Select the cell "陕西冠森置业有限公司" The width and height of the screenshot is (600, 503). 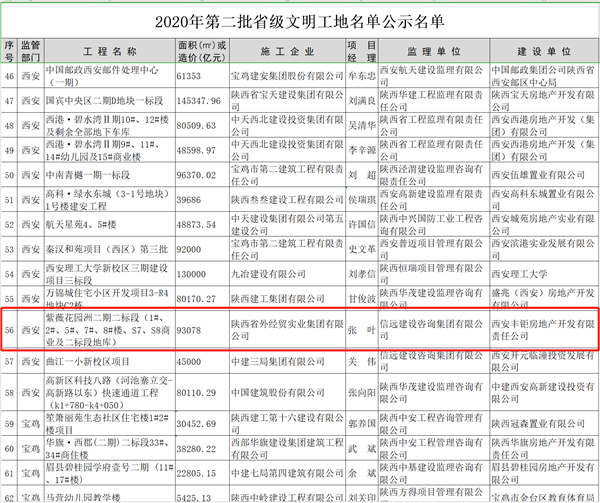point(544,424)
